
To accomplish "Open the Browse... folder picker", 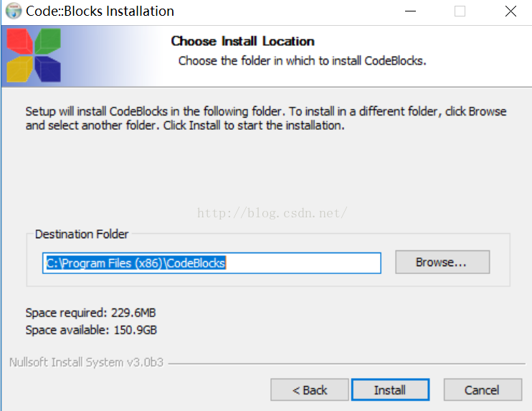I will point(442,262).
